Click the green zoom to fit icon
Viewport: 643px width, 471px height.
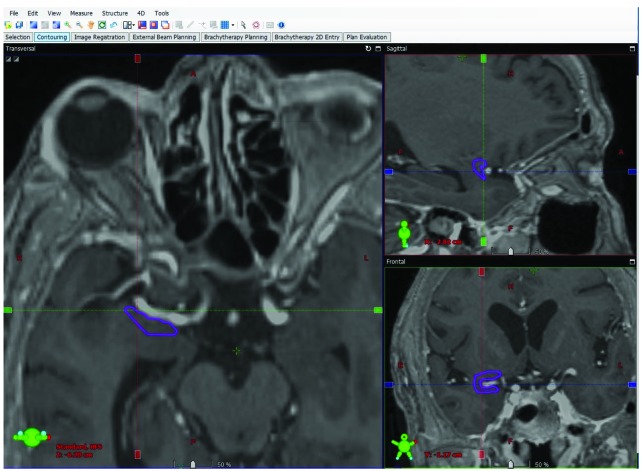102,25
